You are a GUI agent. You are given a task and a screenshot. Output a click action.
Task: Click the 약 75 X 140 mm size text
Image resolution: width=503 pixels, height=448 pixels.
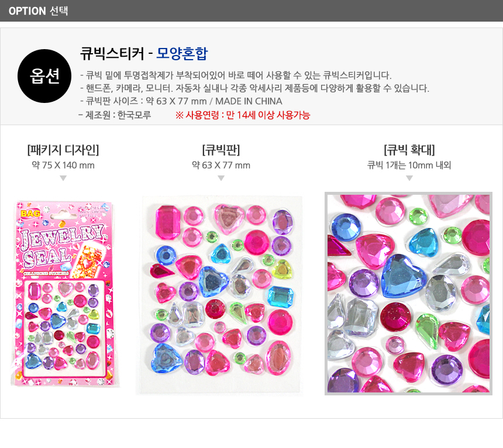pyautogui.click(x=63, y=165)
